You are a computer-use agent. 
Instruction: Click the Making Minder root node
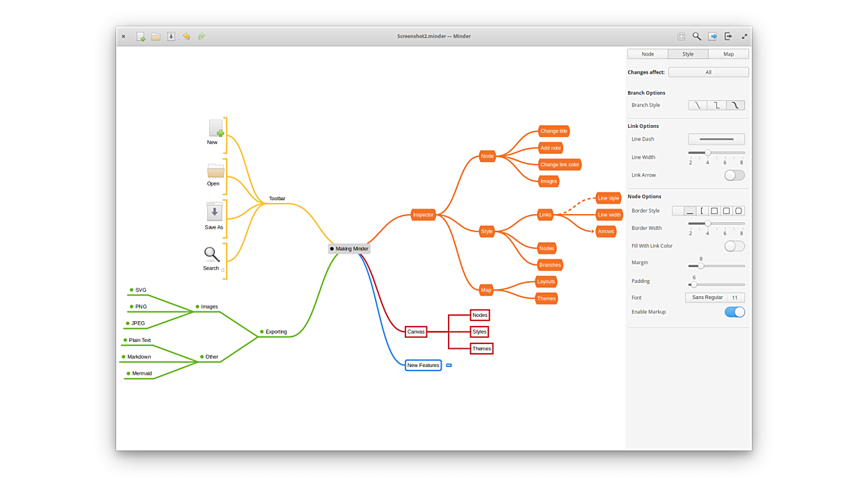[350, 249]
